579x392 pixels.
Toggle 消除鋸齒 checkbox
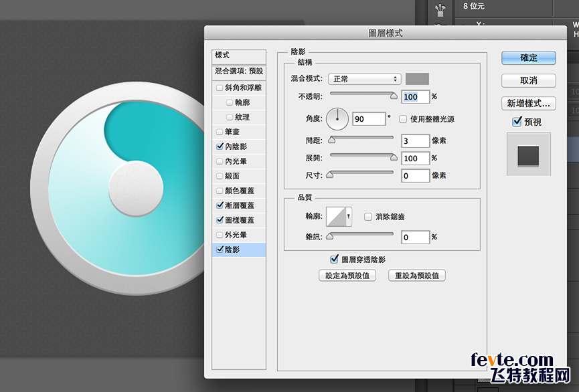pyautogui.click(x=367, y=217)
